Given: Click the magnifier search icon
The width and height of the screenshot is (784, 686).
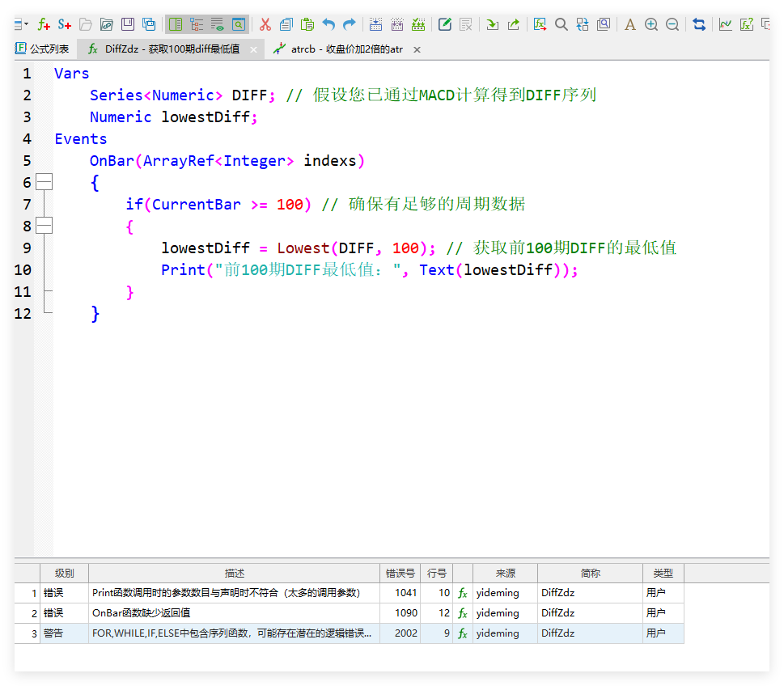Looking at the screenshot, I should pos(561,24).
